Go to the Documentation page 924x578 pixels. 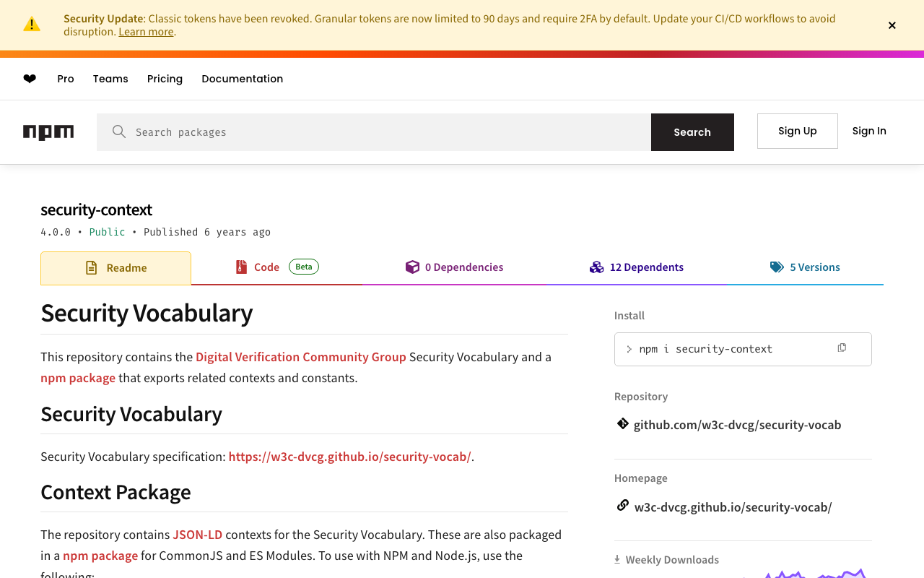(242, 79)
